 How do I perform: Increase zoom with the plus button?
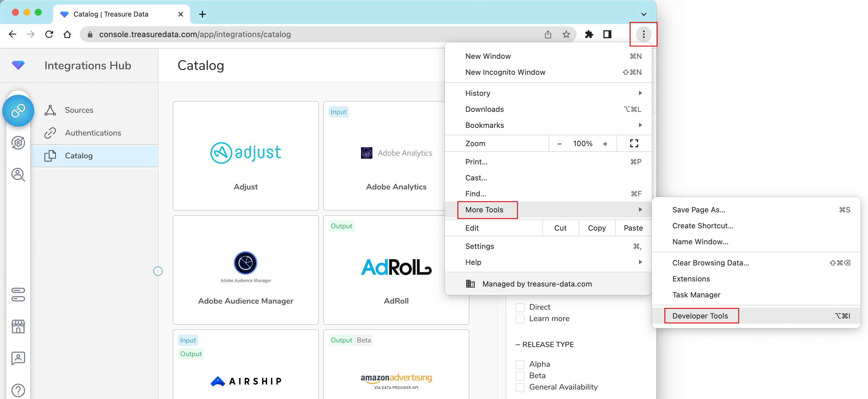pos(605,144)
